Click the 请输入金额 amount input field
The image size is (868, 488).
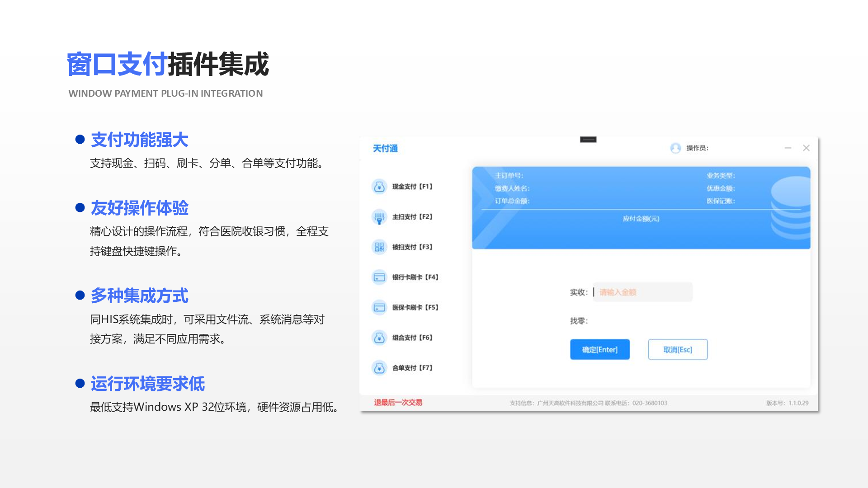642,292
